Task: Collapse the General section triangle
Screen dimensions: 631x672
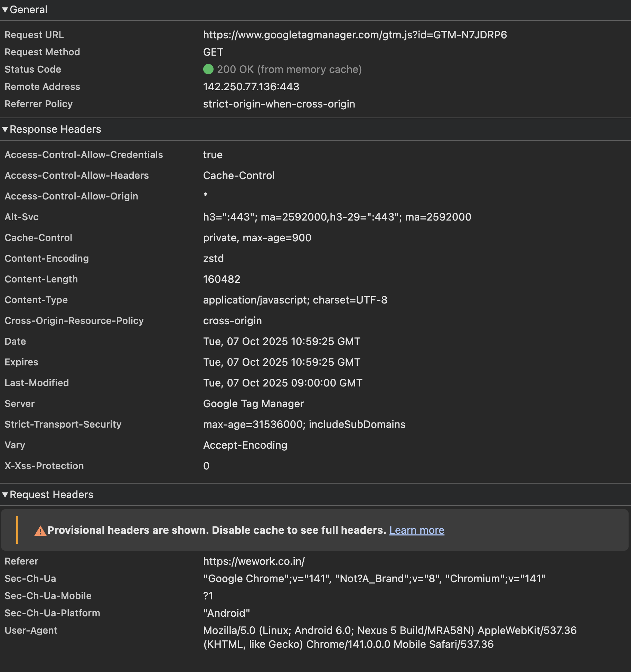Action: coord(5,10)
